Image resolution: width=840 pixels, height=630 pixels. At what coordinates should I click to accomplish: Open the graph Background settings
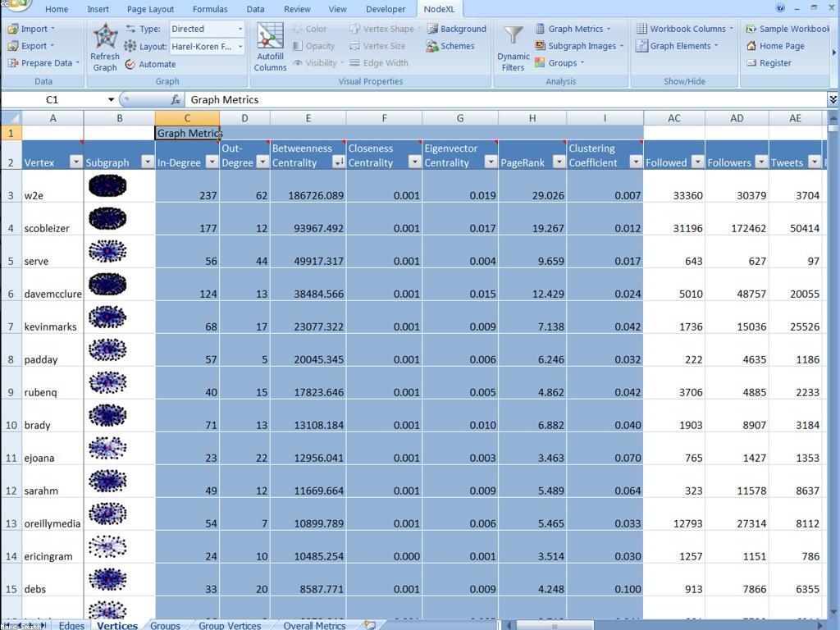click(x=456, y=29)
